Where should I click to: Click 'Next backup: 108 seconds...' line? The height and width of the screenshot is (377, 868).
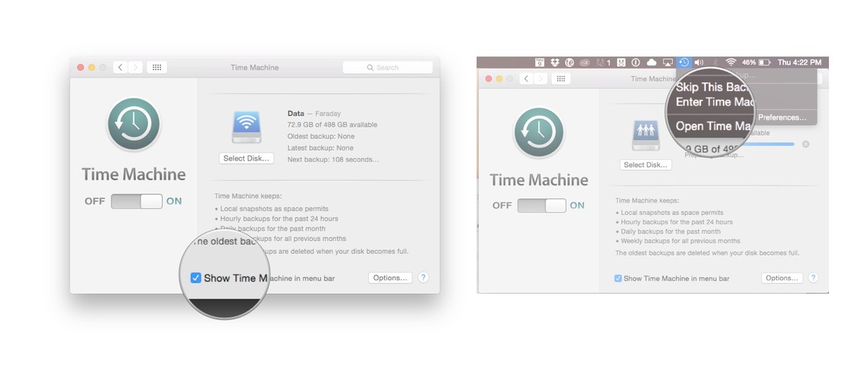[x=333, y=159]
